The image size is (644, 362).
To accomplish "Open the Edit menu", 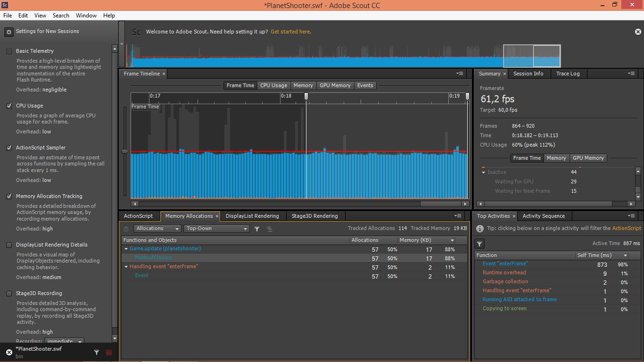I will pyautogui.click(x=23, y=16).
